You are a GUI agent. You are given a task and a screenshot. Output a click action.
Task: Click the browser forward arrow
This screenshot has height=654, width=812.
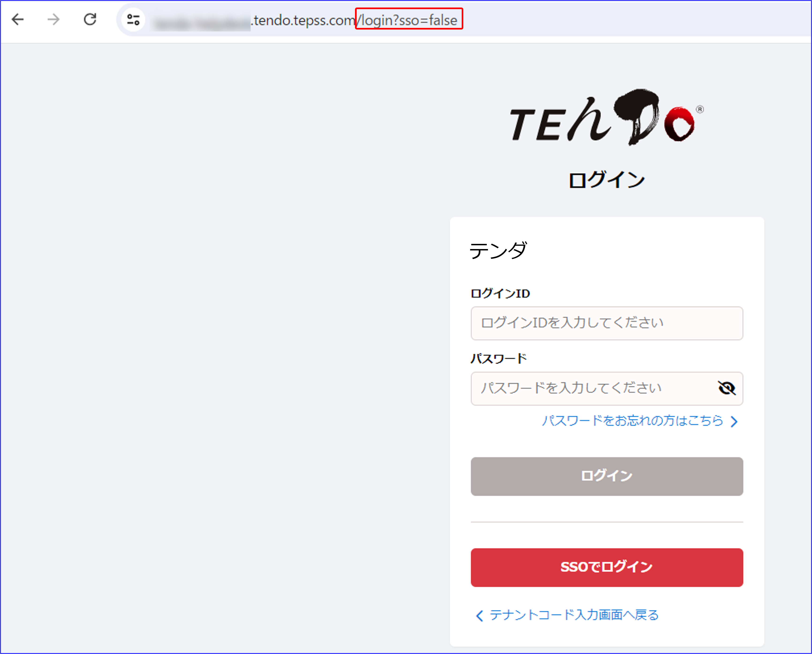(53, 19)
